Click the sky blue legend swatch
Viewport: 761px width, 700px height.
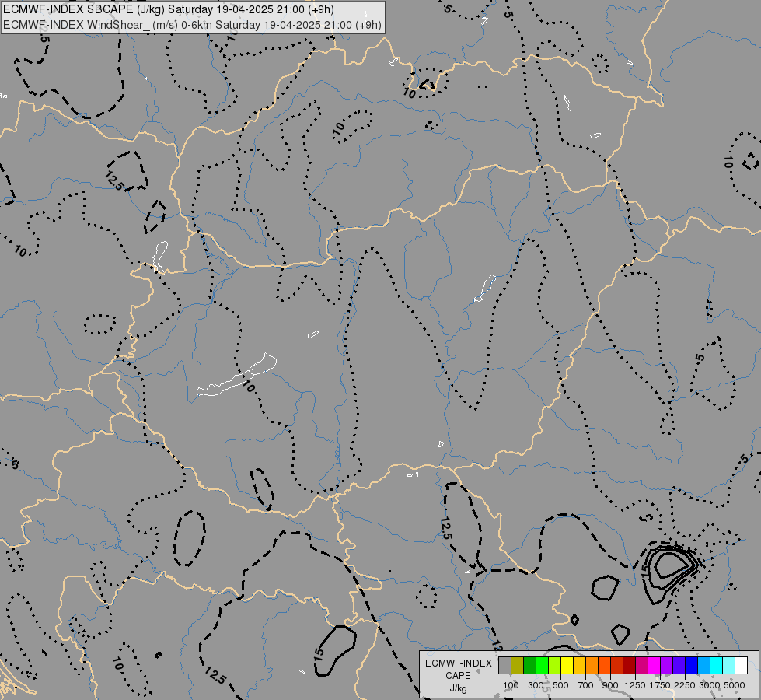pyautogui.click(x=703, y=666)
